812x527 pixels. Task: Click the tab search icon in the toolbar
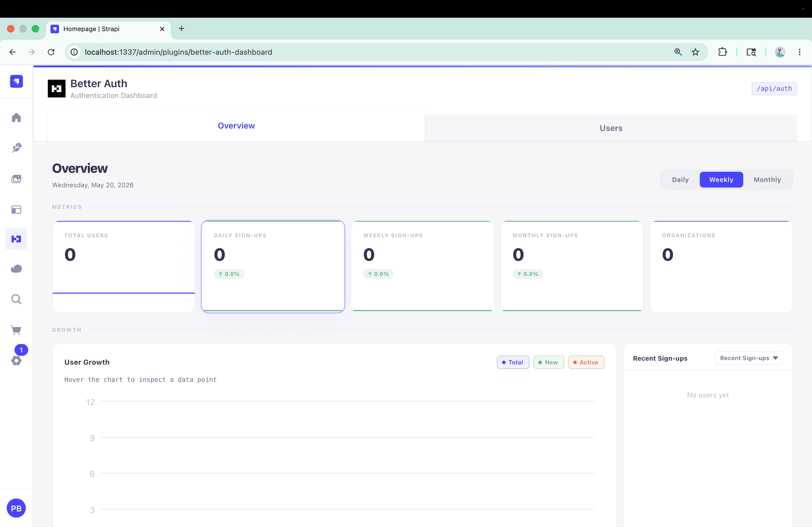[x=751, y=52]
